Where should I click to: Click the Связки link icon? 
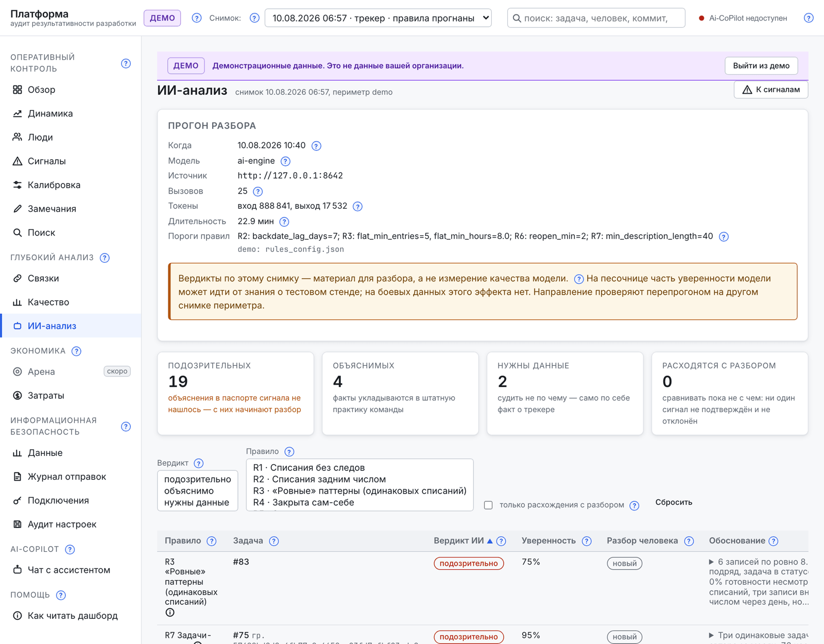[18, 278]
